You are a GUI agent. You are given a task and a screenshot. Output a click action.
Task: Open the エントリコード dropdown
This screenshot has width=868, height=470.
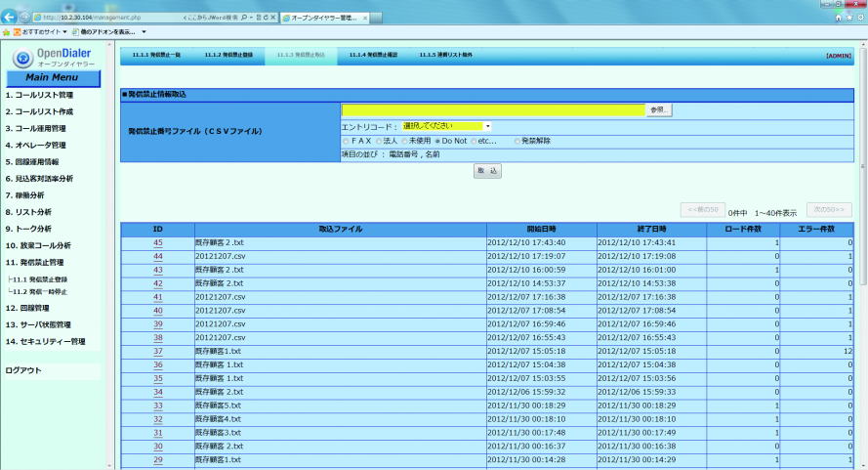(446, 126)
